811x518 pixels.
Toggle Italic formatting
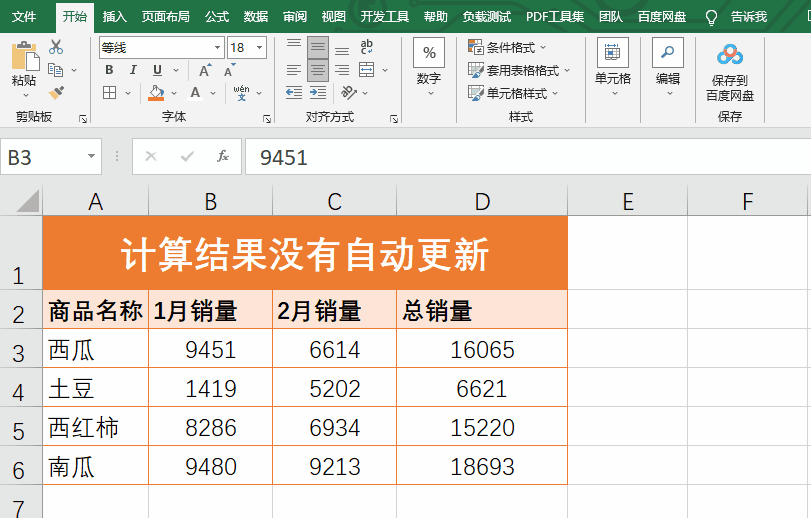133,70
